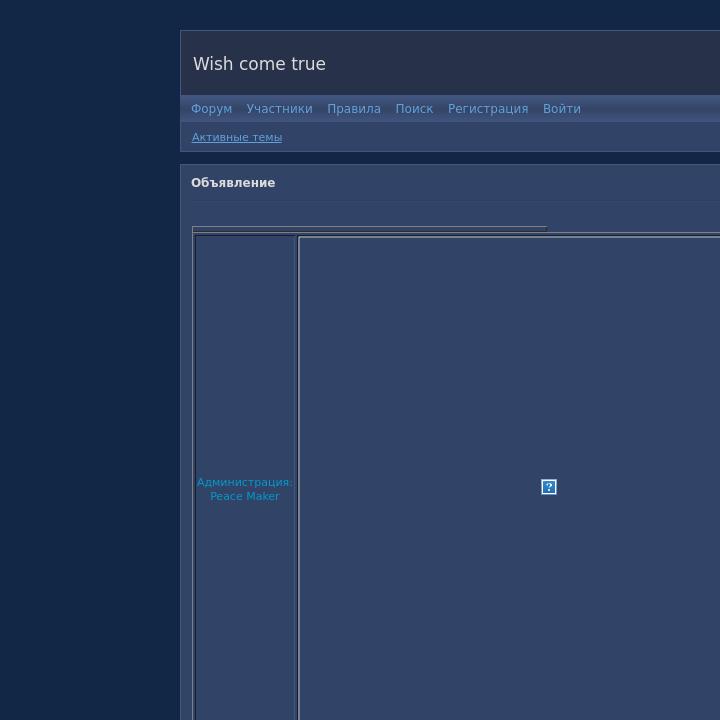Open the Регистрация page

[488, 109]
